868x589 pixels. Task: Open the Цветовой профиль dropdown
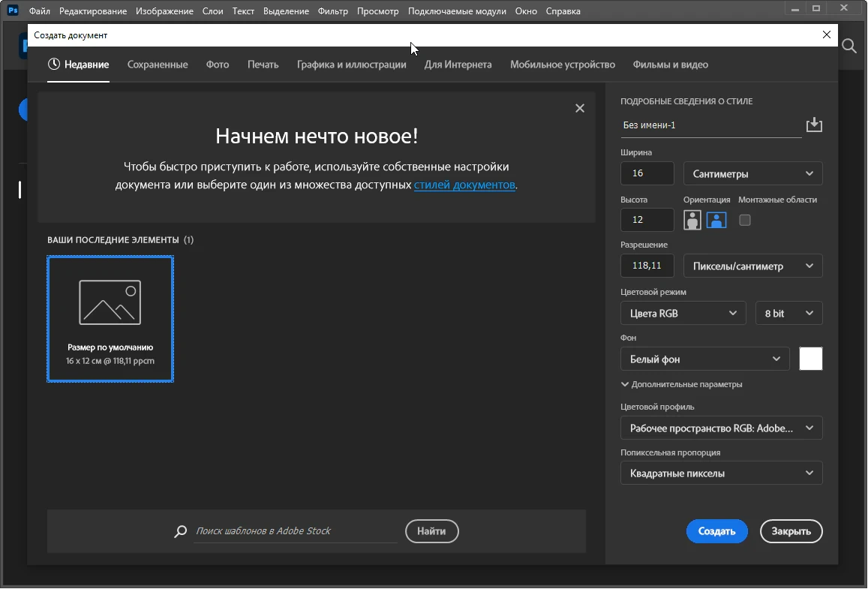click(721, 428)
